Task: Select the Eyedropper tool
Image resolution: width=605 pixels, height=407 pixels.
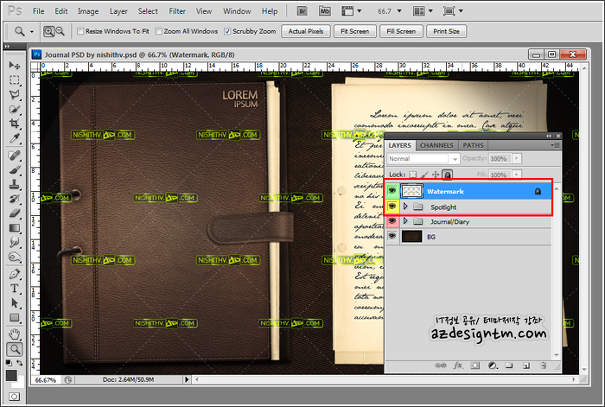Action: coord(14,138)
